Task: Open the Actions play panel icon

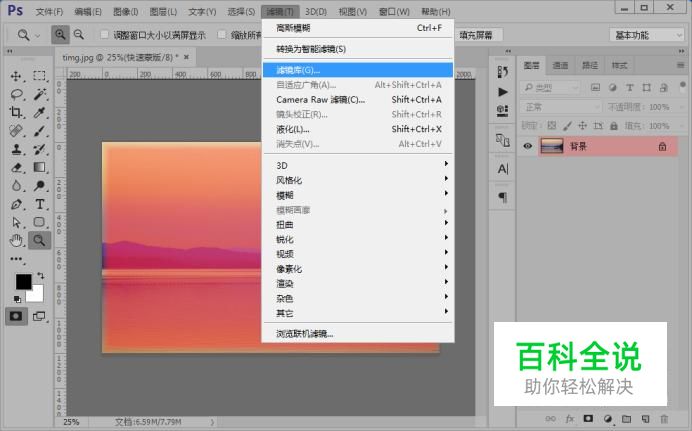Action: pos(503,92)
